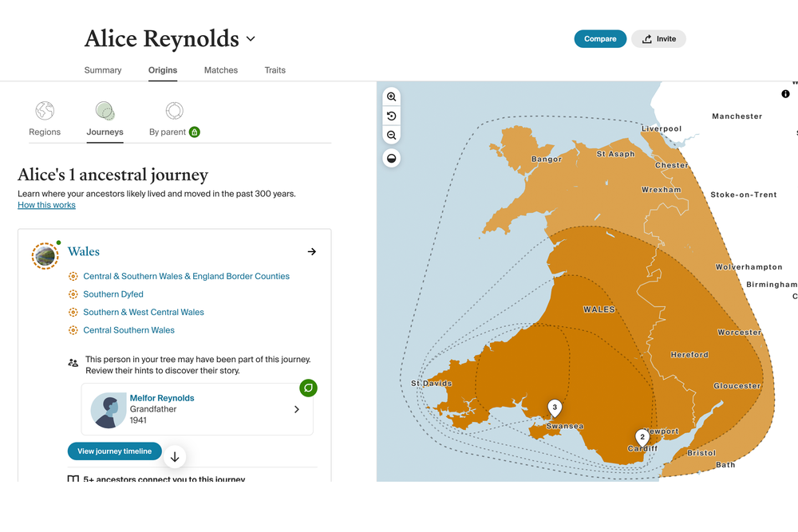Click the green leaf hint badge
The height and width of the screenshot is (532, 798).
308,388
